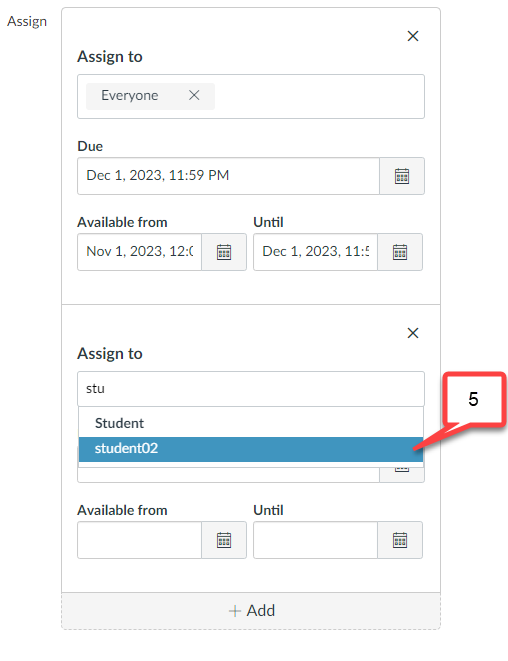
Task: Open calendar for second Available from date
Action: point(224,540)
